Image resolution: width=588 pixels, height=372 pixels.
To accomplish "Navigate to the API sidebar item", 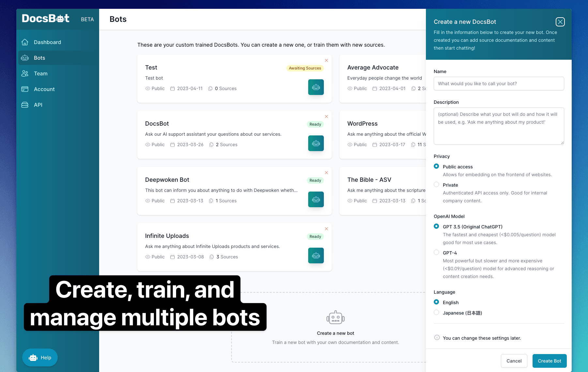I will 38,105.
